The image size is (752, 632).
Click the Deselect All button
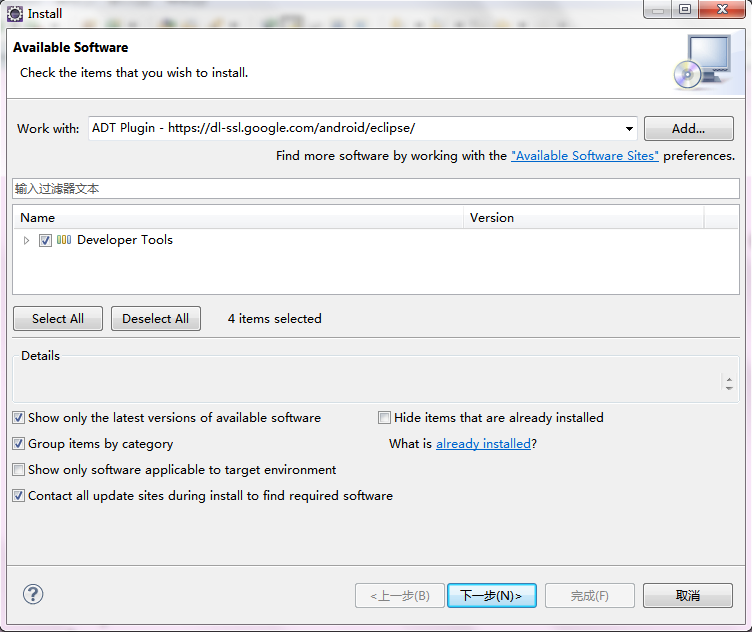(x=156, y=319)
